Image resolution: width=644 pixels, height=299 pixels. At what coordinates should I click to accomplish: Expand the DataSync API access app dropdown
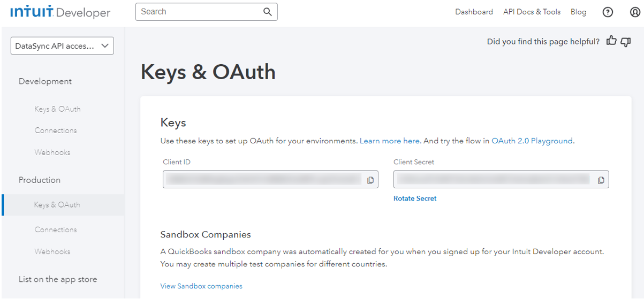pos(62,46)
